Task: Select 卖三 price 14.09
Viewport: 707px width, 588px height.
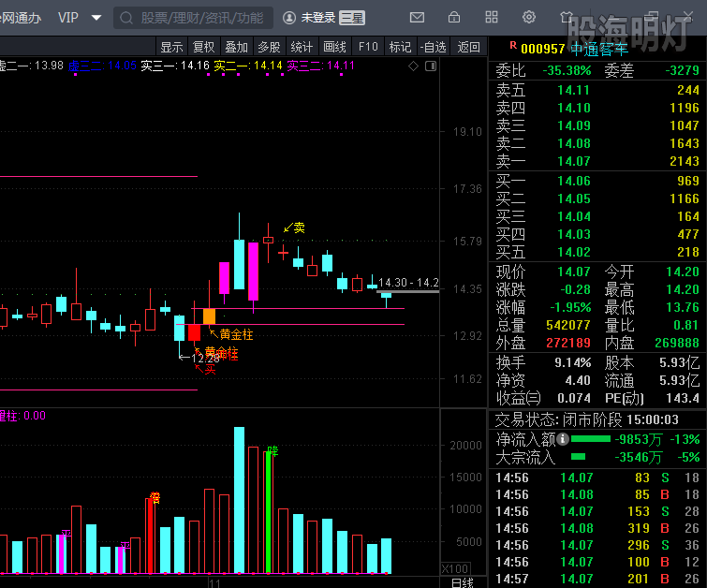Action: (573, 125)
